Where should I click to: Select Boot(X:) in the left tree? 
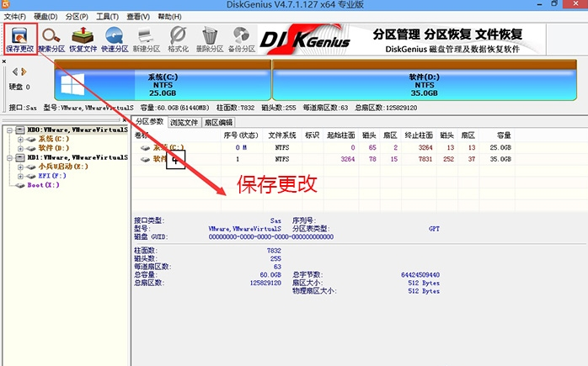click(x=43, y=185)
